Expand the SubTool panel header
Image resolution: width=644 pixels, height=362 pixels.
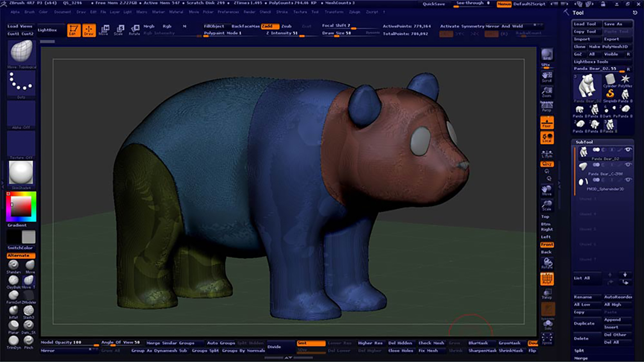[585, 142]
